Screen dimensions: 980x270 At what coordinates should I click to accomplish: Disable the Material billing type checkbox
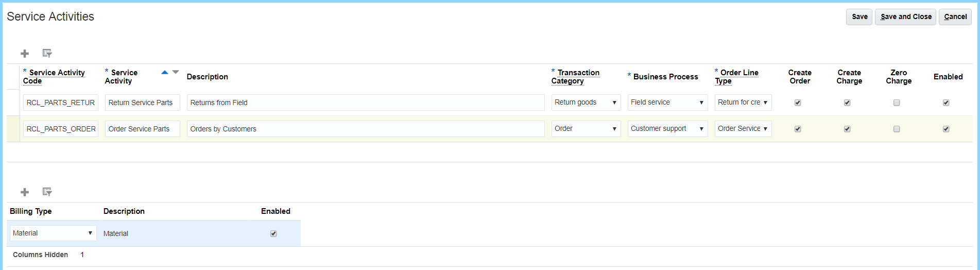tap(273, 234)
